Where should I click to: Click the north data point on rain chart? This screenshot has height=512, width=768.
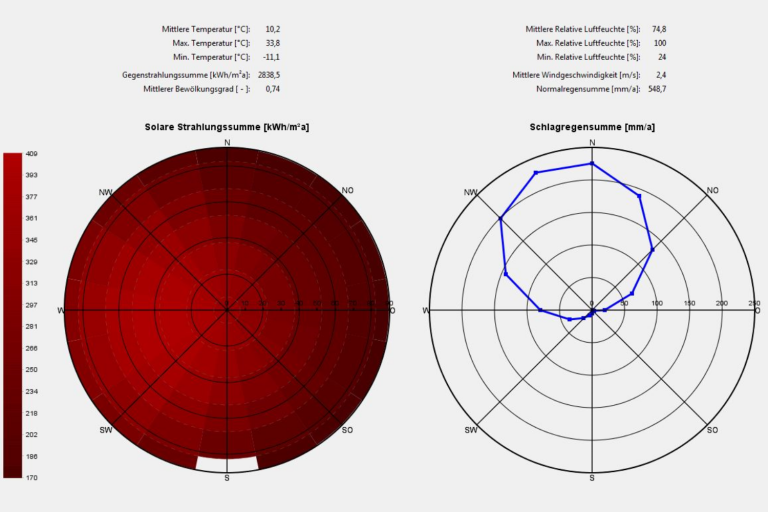(592, 163)
